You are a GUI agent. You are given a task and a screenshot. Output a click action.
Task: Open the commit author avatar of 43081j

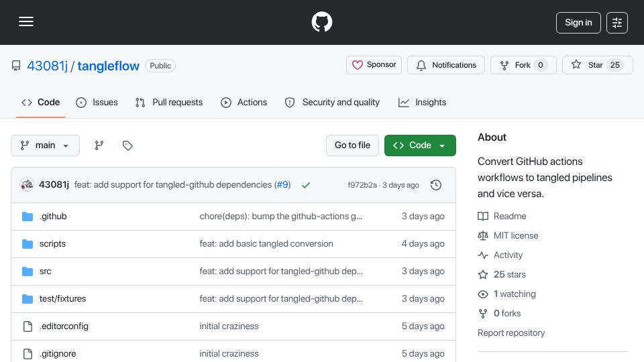coord(27,185)
